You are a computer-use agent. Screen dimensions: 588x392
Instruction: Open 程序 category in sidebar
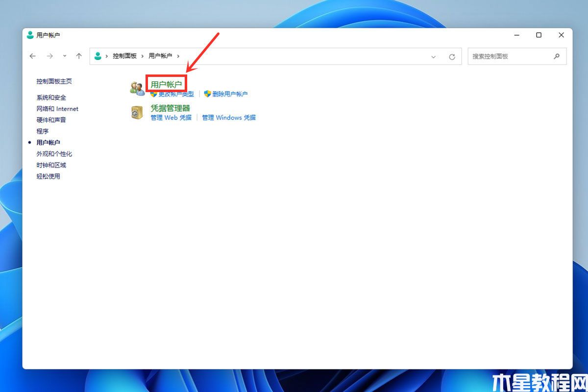coord(42,131)
